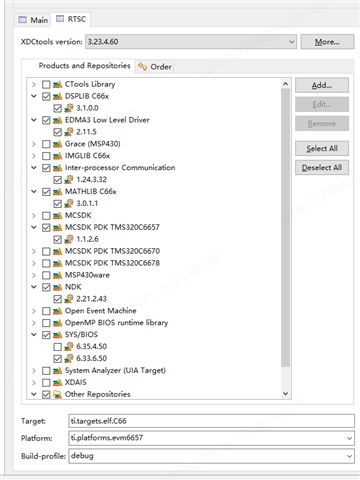The height and width of the screenshot is (480, 360).
Task: Expand the Grace (MSP430) tree node
Action: [x=34, y=144]
